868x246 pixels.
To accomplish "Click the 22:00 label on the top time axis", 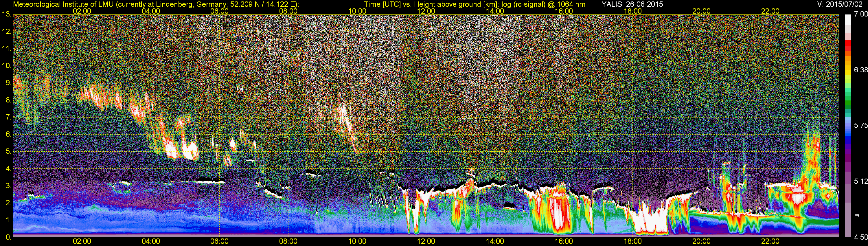I will 770,11.
